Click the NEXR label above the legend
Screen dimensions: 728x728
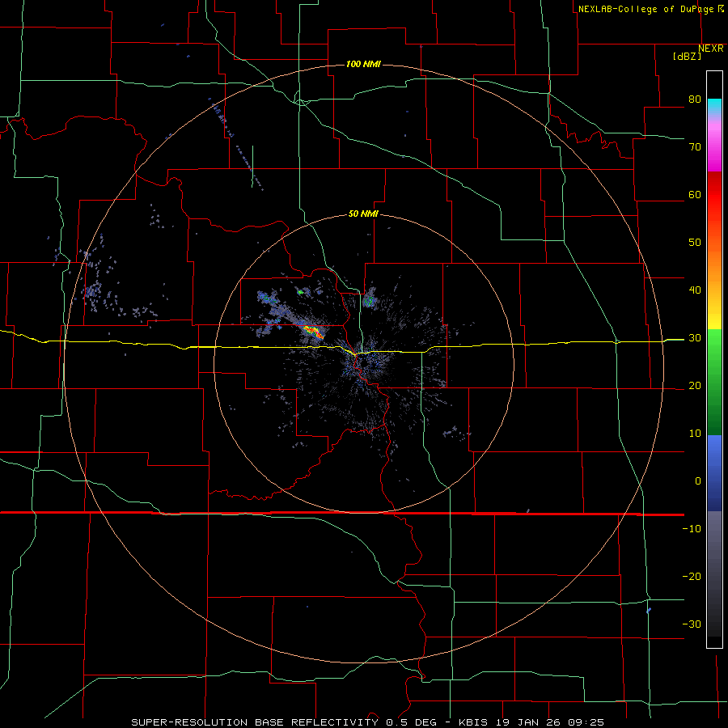pyautogui.click(x=711, y=49)
